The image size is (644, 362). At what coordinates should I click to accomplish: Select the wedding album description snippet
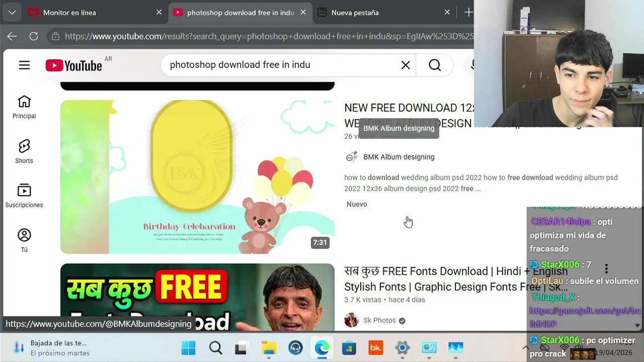(480, 183)
